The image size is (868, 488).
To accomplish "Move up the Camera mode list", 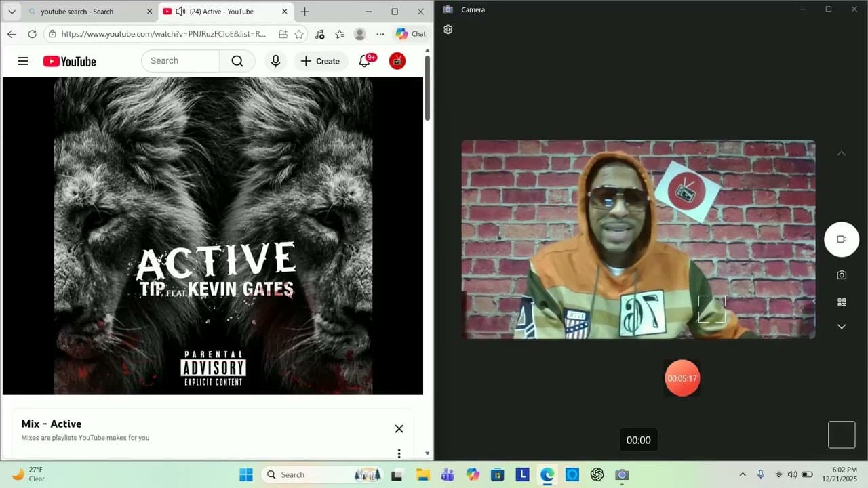I will pos(842,154).
